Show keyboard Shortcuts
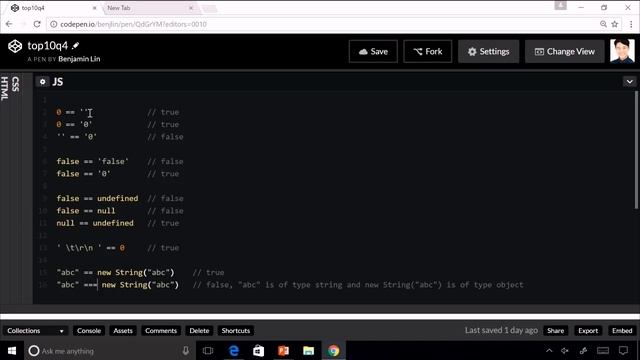Viewport: 640px width, 360px height. 236,331
